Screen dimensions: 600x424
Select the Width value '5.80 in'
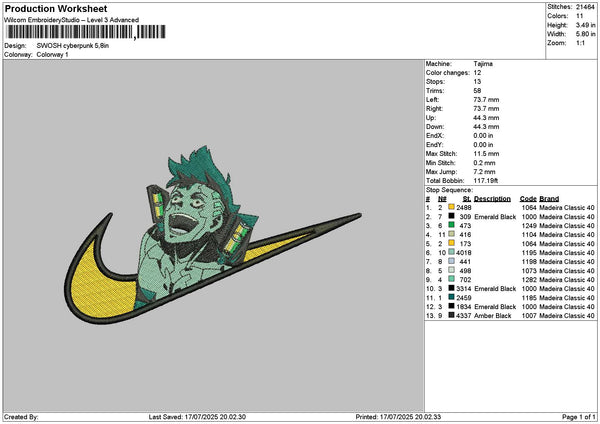(585, 34)
